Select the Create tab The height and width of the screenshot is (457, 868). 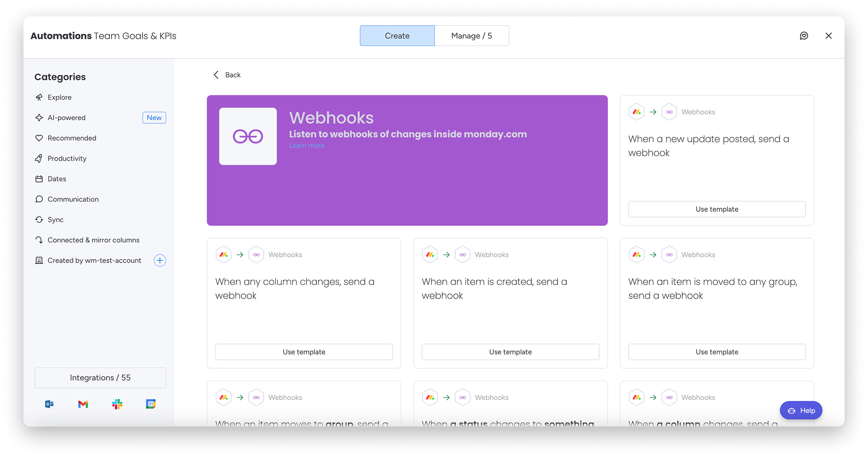[397, 36]
